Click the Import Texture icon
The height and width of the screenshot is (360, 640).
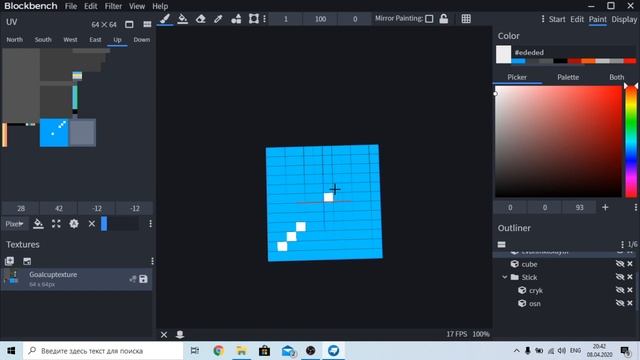[9, 261]
